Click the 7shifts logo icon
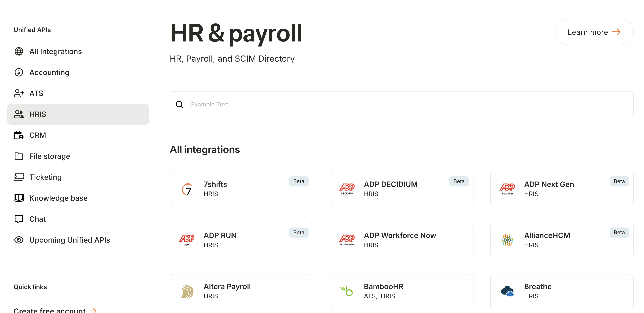 point(187,189)
